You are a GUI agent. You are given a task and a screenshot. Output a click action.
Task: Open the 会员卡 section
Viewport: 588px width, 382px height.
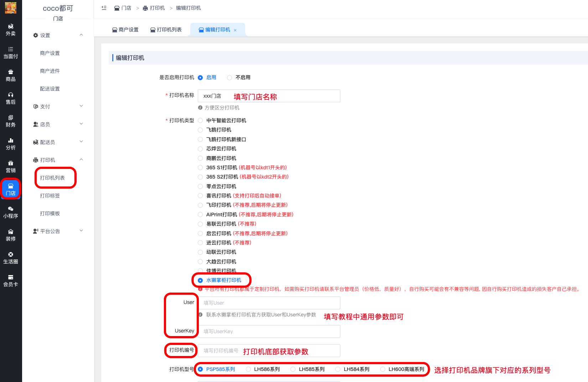tap(11, 281)
